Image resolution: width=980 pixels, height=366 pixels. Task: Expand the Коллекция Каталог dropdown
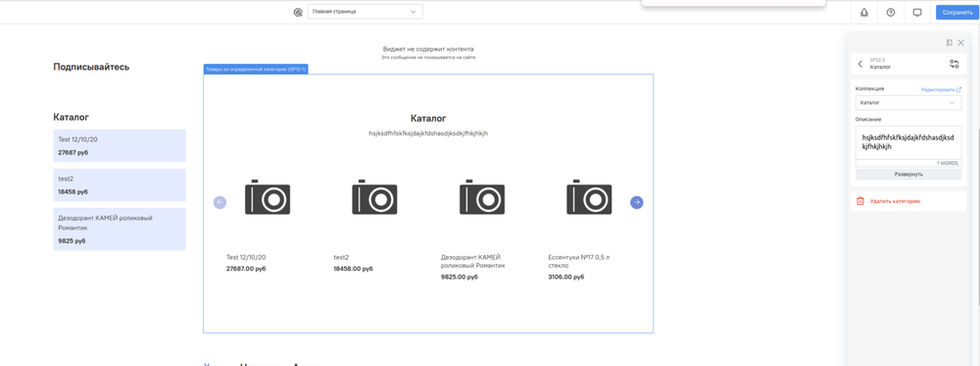click(908, 102)
